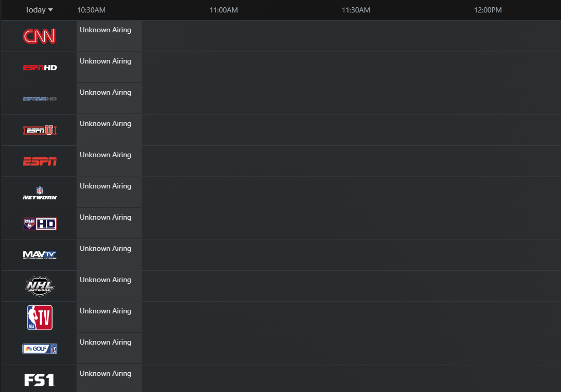Click the 11:00AM time header
Image resolution: width=561 pixels, height=392 pixels.
(223, 10)
